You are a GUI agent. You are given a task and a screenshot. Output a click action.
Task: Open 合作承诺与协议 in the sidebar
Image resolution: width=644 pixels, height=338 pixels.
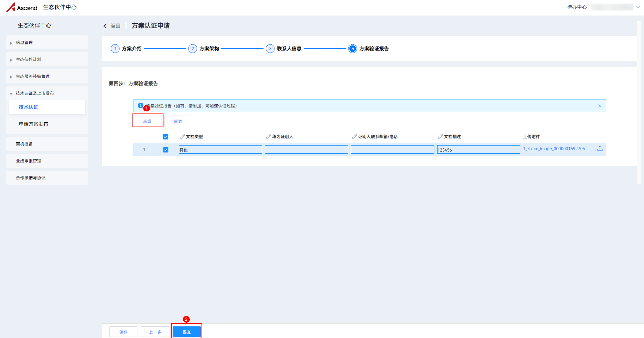point(47,178)
